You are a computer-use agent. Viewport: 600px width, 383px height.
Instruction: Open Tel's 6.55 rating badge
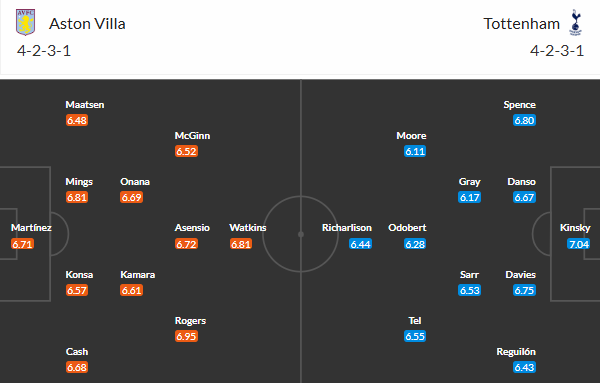click(x=415, y=336)
